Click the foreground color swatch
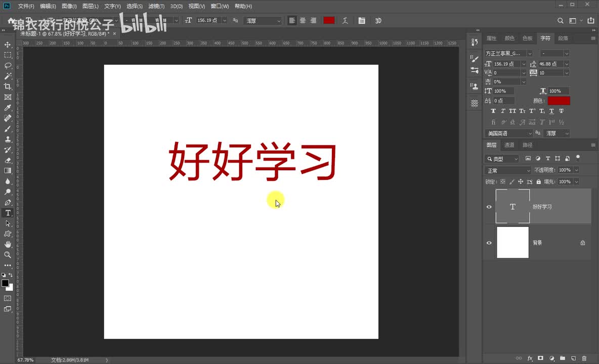Viewport: 599px width, 364px height. click(5, 283)
